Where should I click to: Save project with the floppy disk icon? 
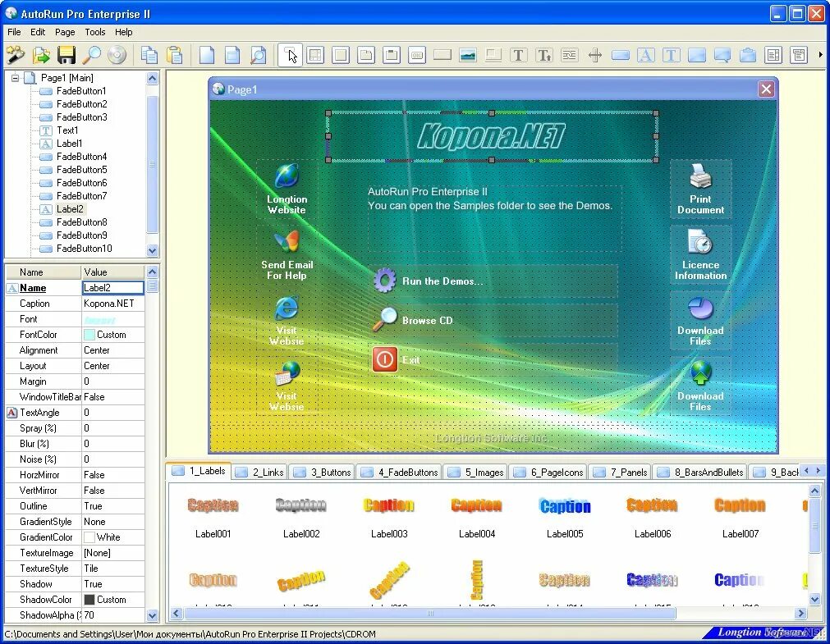pyautogui.click(x=66, y=55)
